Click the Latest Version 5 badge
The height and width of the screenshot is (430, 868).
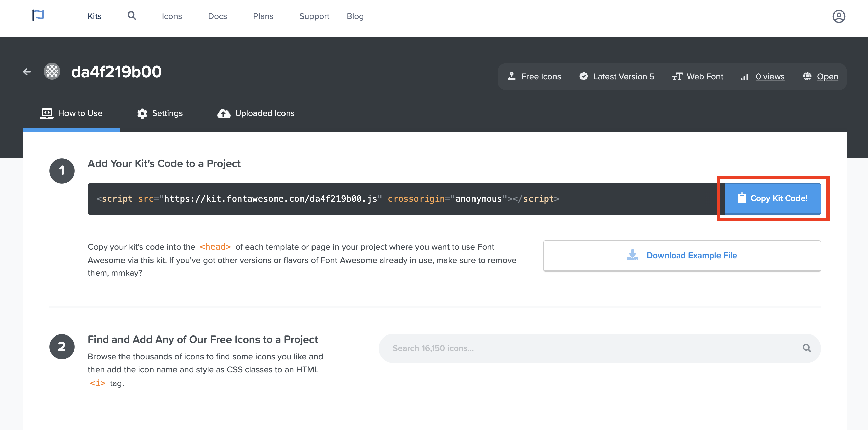[x=617, y=77]
